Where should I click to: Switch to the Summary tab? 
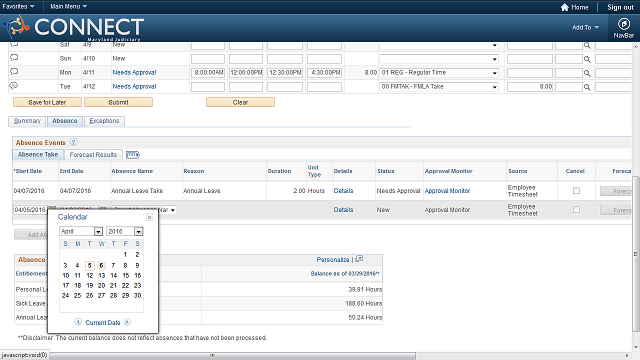coord(27,121)
